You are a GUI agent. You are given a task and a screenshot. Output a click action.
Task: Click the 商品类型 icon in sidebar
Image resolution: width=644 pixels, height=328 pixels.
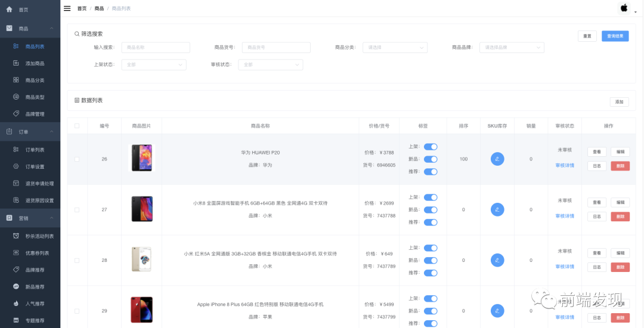[16, 97]
